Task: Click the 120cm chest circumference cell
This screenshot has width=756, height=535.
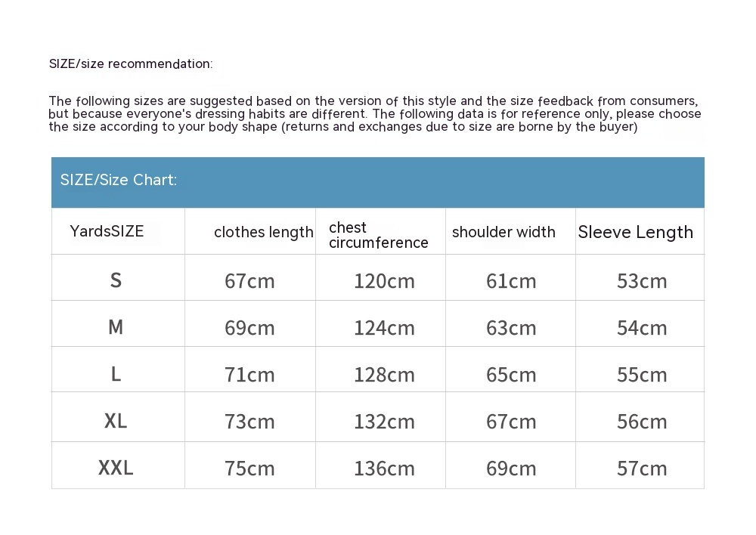Action: pyautogui.click(x=384, y=281)
